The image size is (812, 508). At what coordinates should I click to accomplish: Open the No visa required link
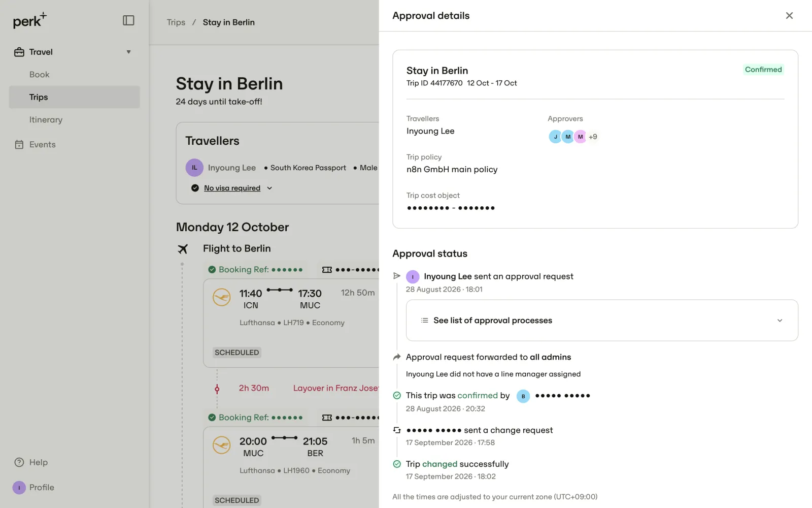232,188
